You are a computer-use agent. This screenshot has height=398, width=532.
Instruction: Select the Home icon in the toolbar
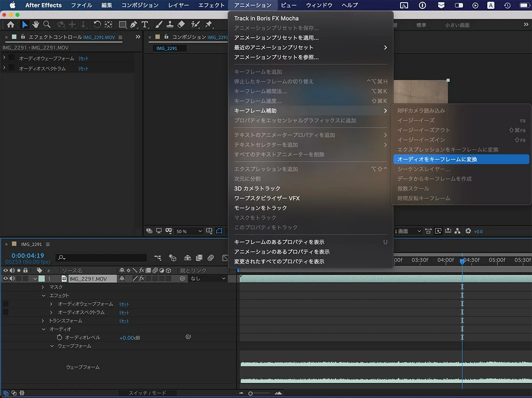click(11, 25)
